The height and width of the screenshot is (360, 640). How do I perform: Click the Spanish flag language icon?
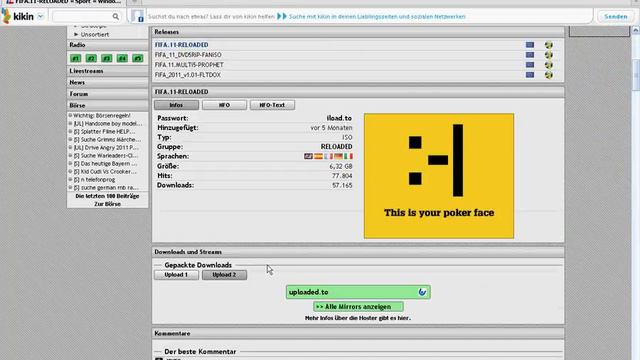coord(318,156)
